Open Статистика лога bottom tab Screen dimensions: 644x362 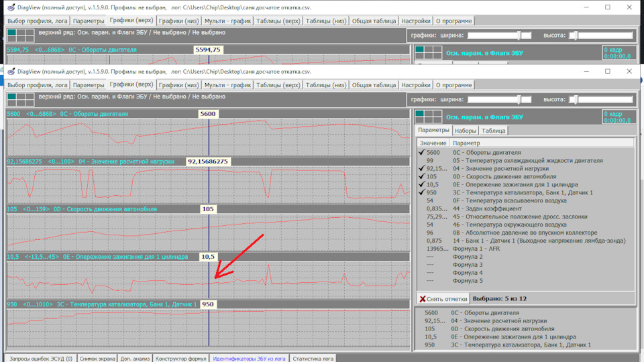(313, 358)
